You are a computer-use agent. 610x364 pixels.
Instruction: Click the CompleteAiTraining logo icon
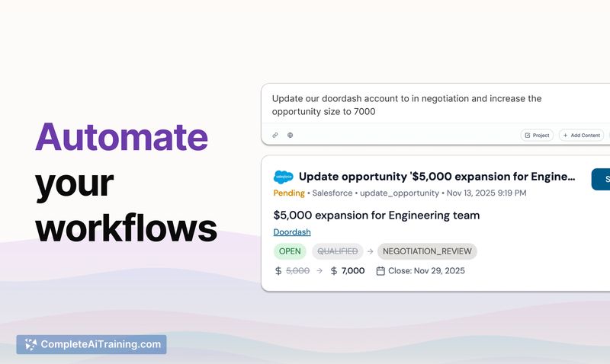30,344
